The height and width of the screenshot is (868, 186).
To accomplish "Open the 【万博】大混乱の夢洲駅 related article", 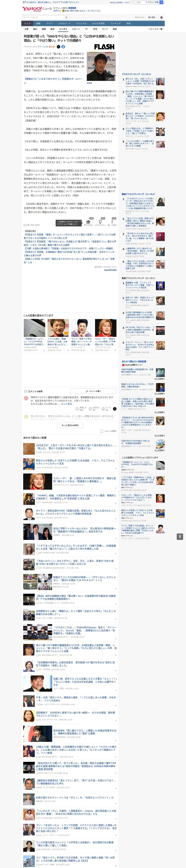I will (x=68, y=248).
